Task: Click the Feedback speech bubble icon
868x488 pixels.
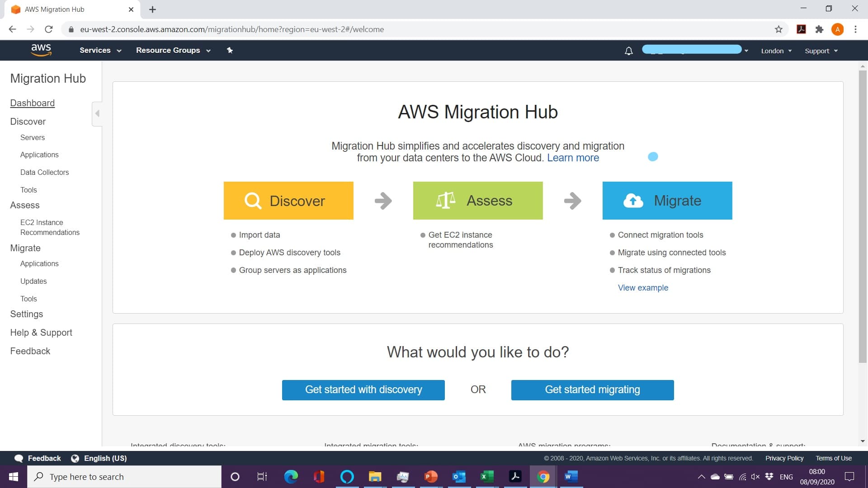Action: (19, 458)
